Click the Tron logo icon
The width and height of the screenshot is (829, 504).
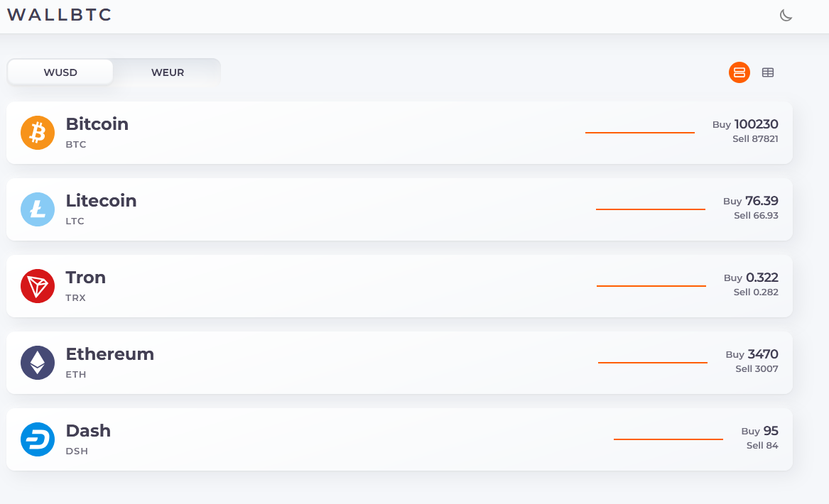coord(38,286)
